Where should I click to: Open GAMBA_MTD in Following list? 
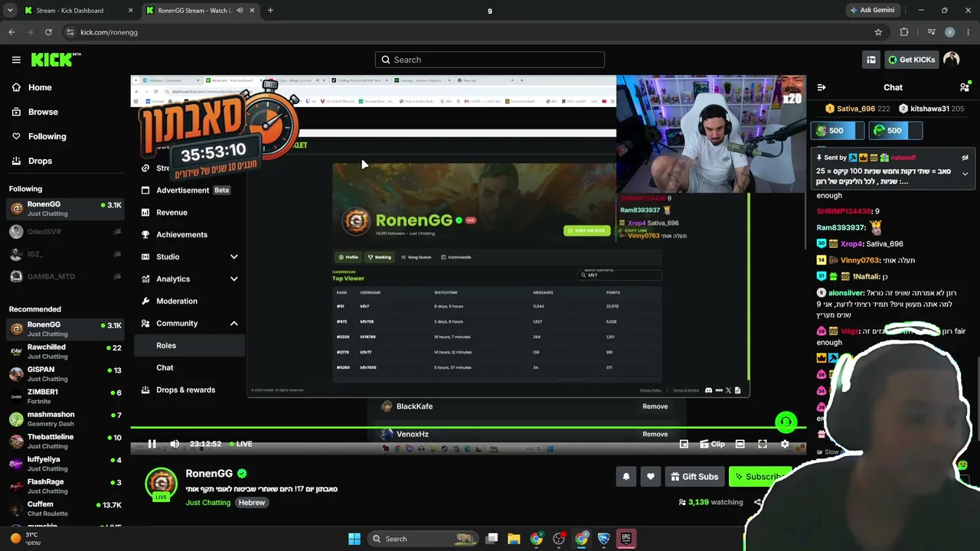pos(65,276)
